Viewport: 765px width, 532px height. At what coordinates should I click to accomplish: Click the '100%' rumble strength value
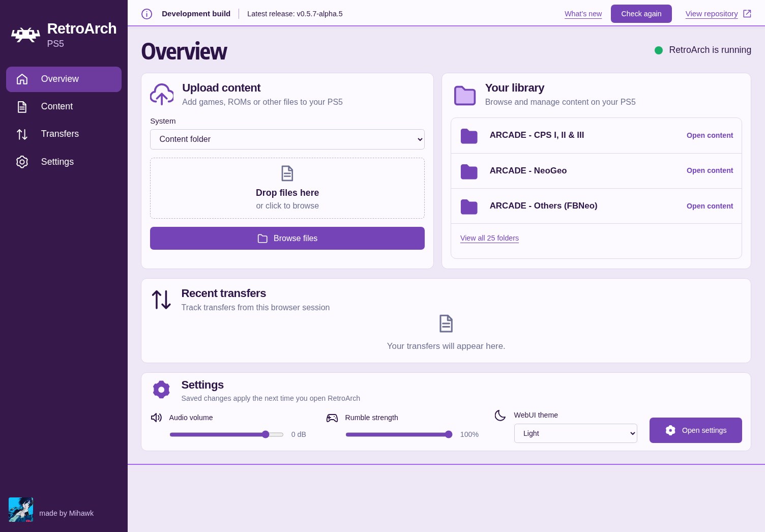click(x=469, y=434)
